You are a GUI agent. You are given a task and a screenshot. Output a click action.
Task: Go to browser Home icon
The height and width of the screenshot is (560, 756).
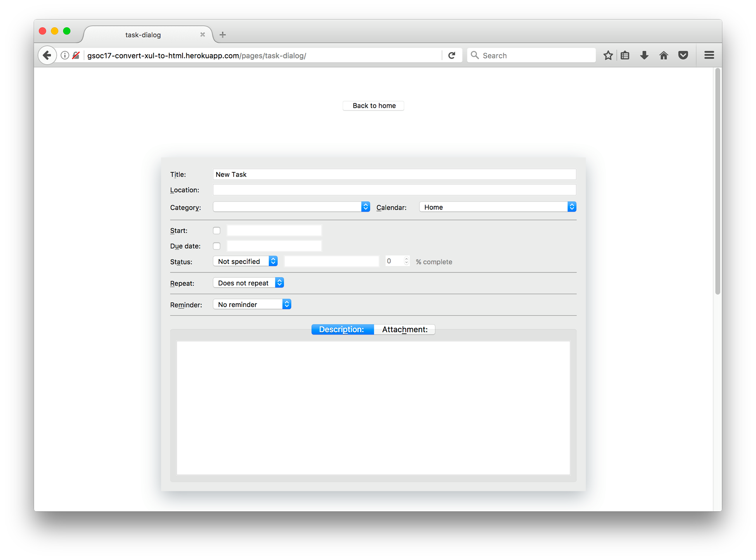click(x=663, y=55)
